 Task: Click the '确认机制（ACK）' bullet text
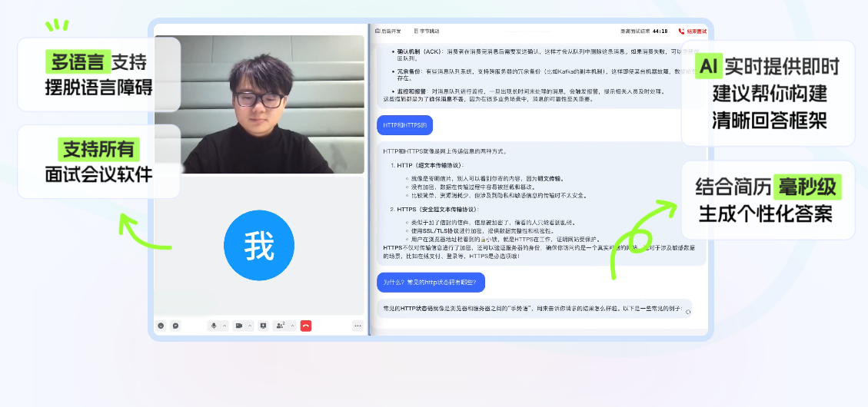(420, 51)
